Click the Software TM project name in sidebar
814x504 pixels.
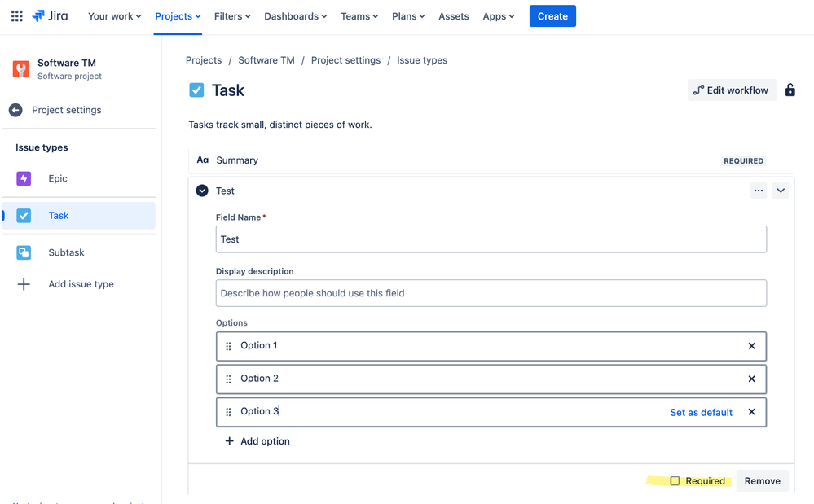(67, 63)
